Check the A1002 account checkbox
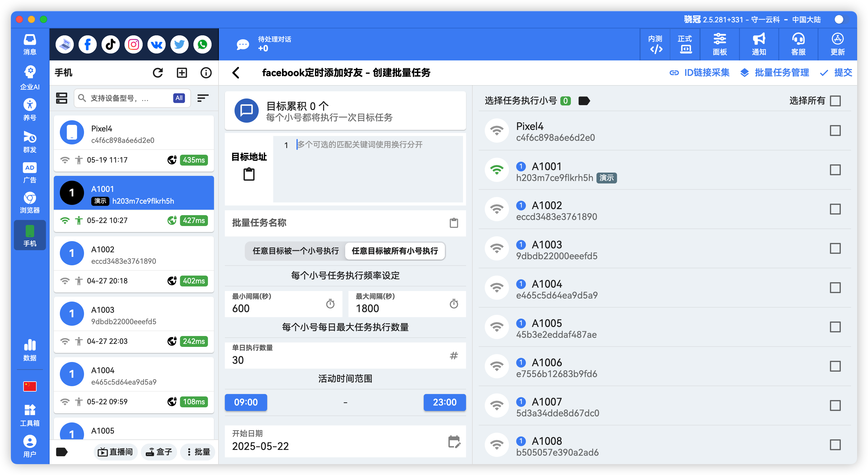This screenshot has width=868, height=475. tap(835, 209)
